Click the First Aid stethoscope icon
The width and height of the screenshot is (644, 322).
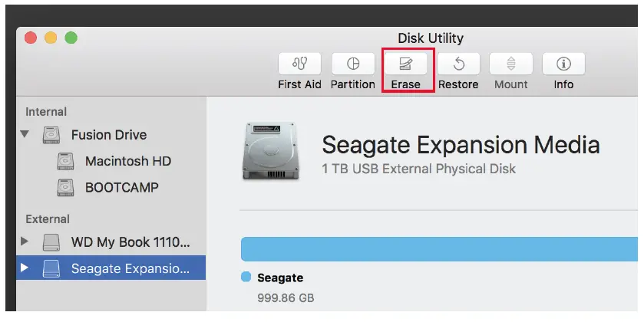(x=299, y=64)
